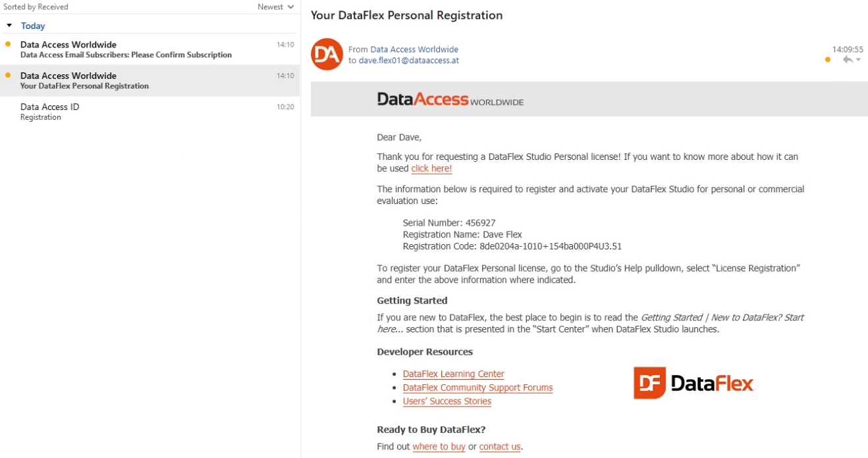The width and height of the screenshot is (868, 458).
Task: Click the DataAccess Worldwide banner logo
Action: click(450, 99)
